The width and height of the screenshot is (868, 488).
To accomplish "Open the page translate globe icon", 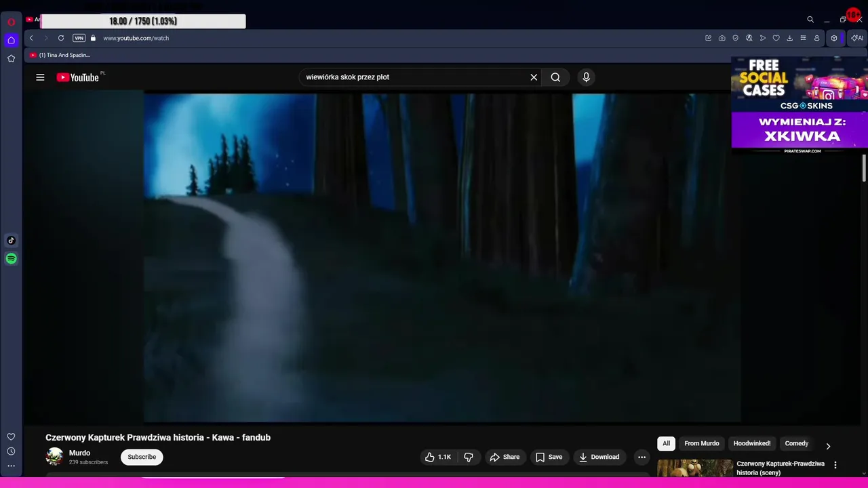I will [x=749, y=38].
